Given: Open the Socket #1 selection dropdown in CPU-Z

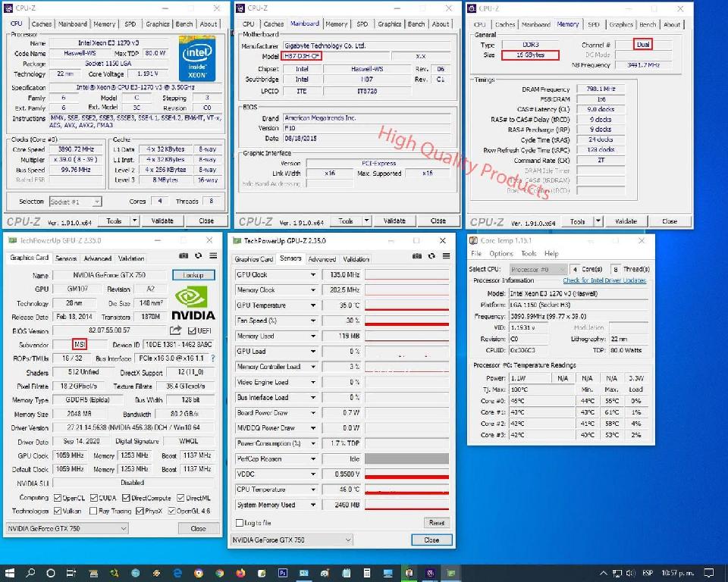Looking at the screenshot, I should 76,202.
